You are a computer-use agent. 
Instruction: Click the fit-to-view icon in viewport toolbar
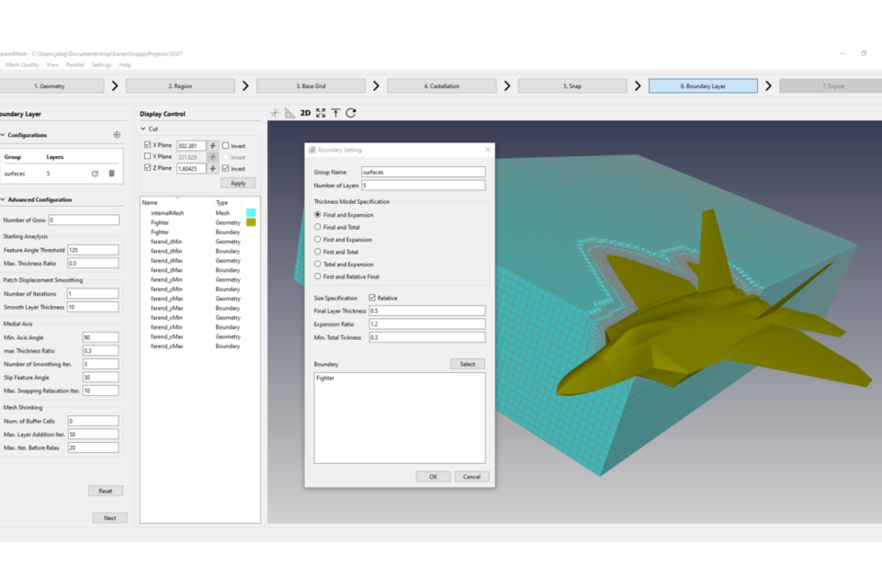click(x=321, y=113)
